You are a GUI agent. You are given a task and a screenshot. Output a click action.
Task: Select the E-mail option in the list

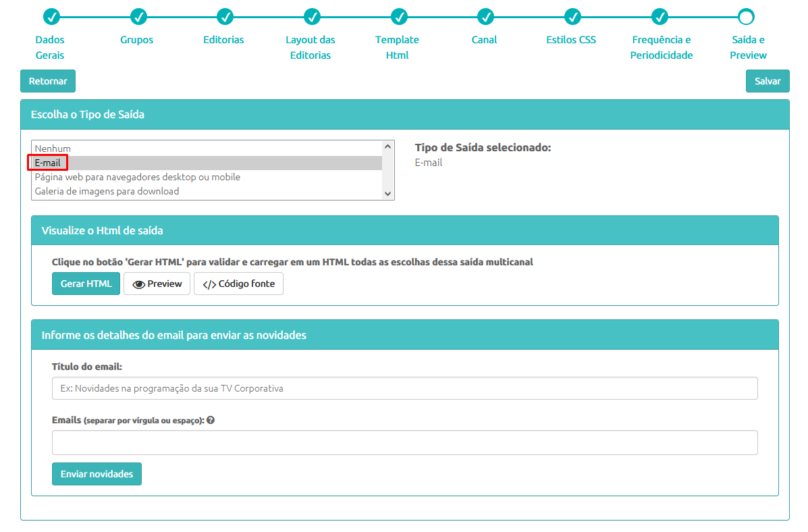(x=207, y=163)
